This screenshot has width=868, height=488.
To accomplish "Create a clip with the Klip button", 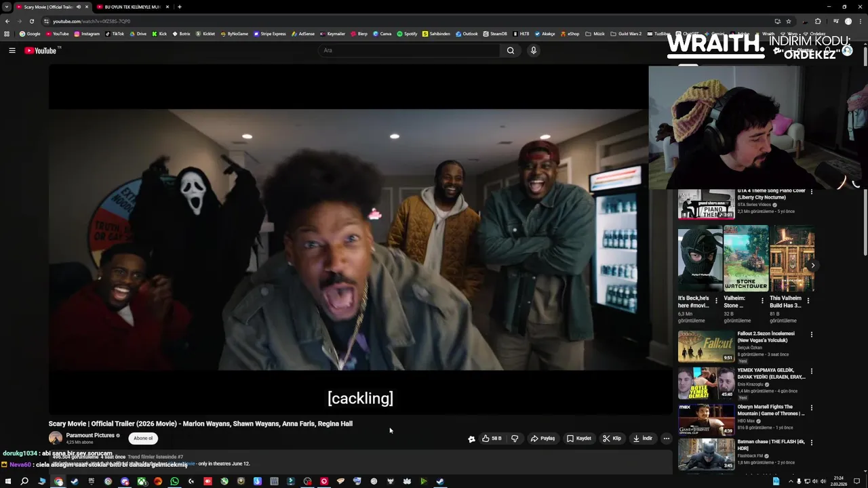I will click(x=612, y=439).
